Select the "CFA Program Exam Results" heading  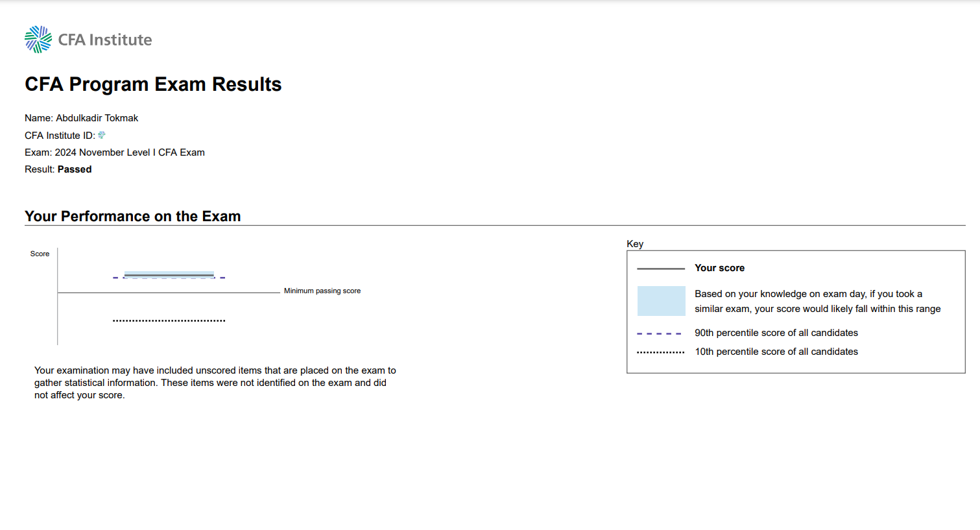(153, 84)
